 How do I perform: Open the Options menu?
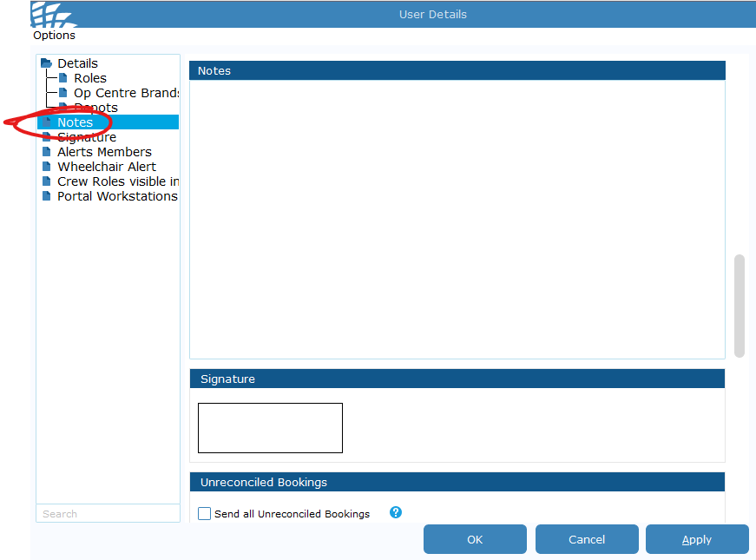(54, 36)
